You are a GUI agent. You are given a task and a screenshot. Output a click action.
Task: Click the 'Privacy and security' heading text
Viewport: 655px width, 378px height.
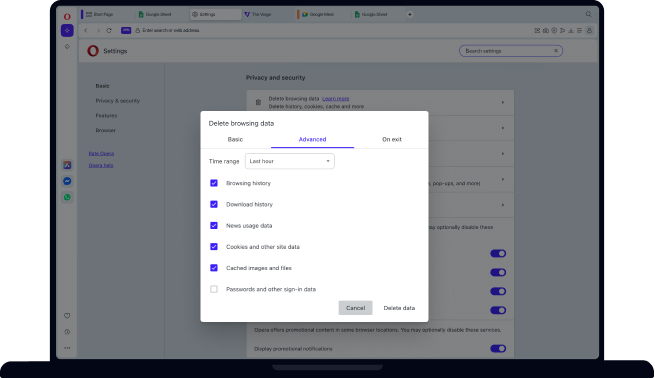(275, 77)
